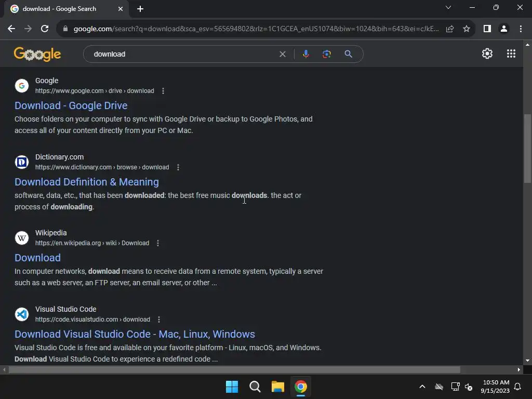This screenshot has width=532, height=399.
Task: Share this page using the share icon
Action: (x=450, y=29)
